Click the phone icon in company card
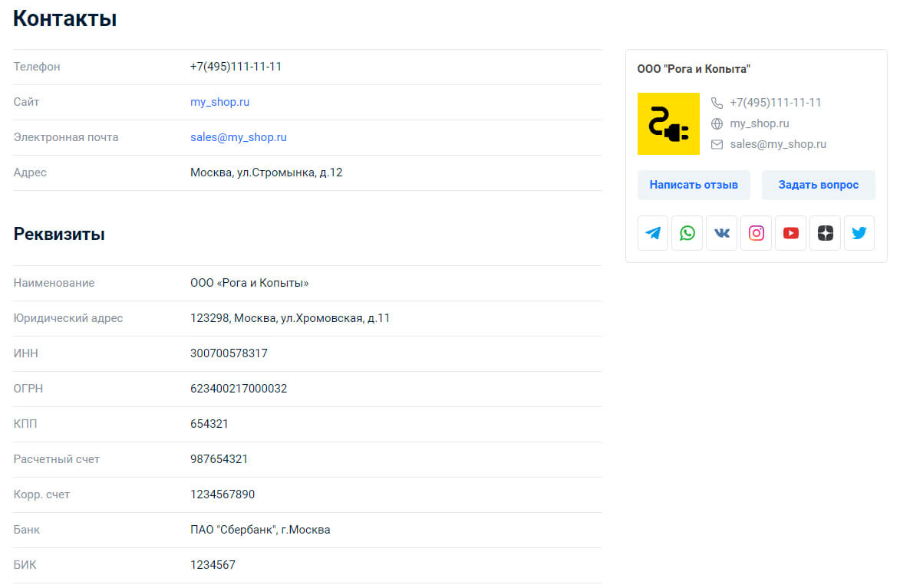This screenshot has width=900, height=588. [717, 103]
